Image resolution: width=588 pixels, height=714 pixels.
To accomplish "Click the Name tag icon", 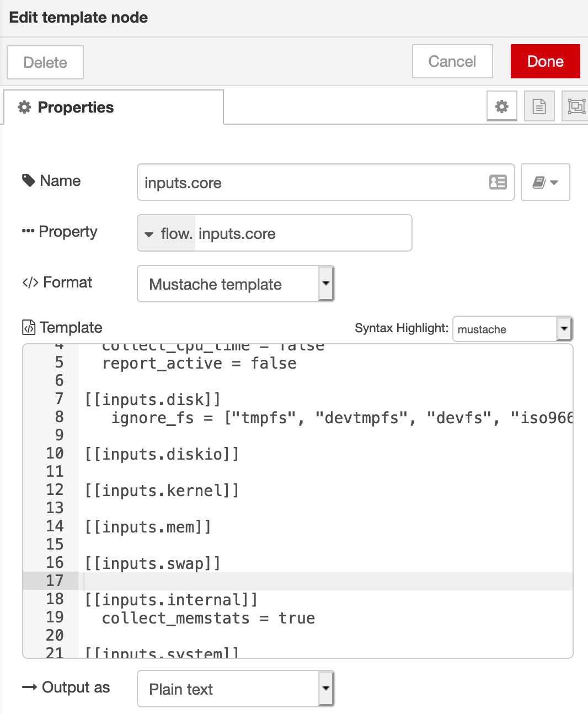I will click(28, 180).
